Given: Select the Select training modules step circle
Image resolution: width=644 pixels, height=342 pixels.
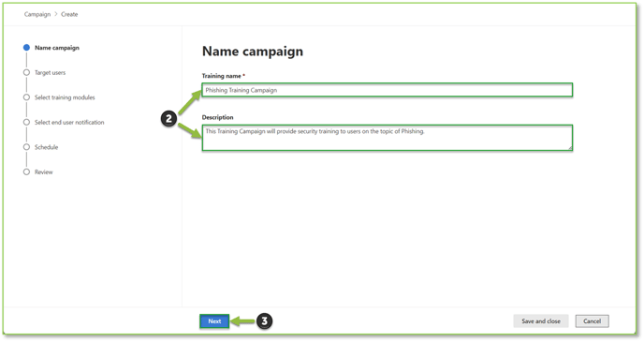Looking at the screenshot, I should click(26, 97).
